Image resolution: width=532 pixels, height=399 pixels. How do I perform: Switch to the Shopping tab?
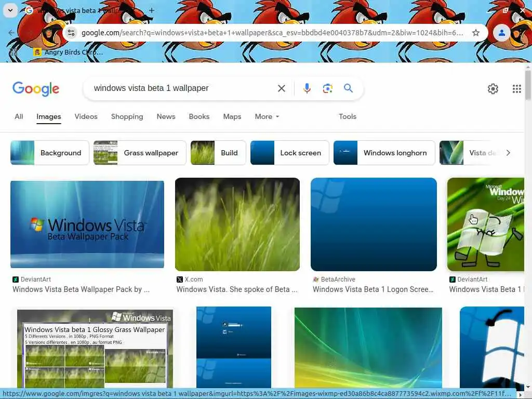click(x=127, y=116)
